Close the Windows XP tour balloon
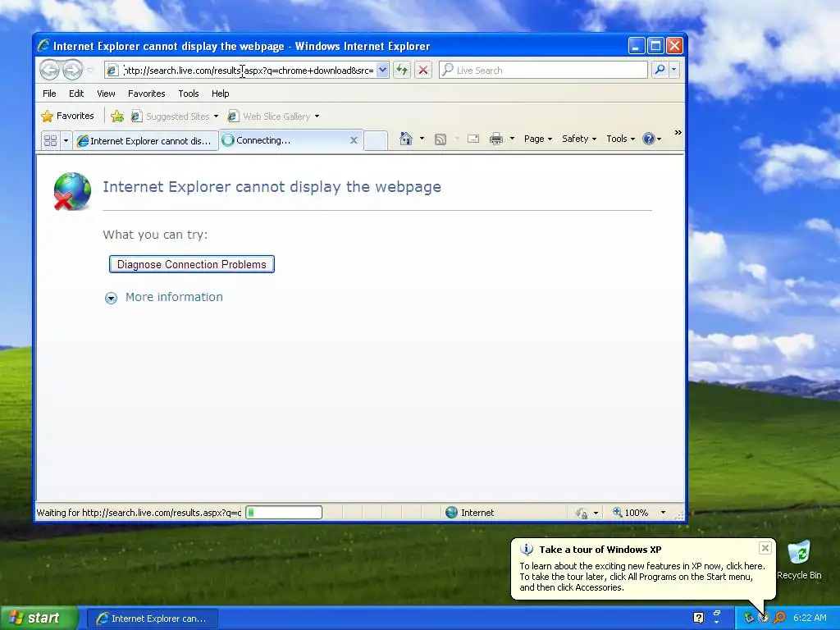This screenshot has width=840, height=630. (x=765, y=547)
